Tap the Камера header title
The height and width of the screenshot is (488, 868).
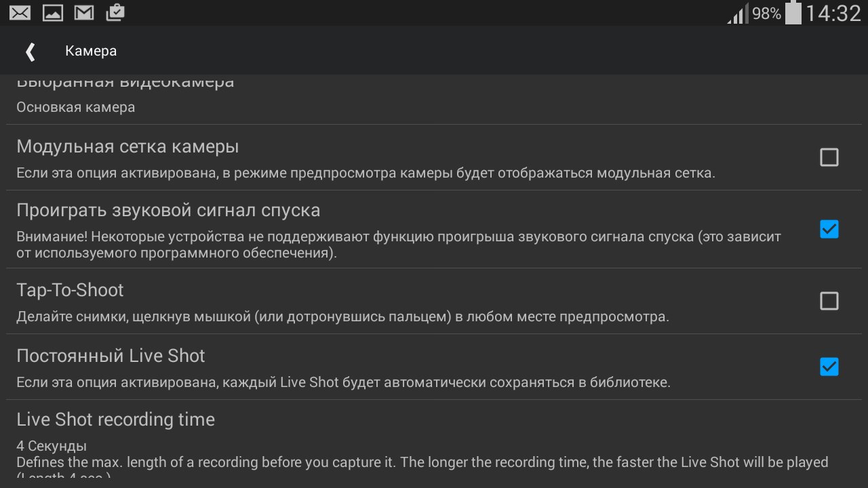coord(91,52)
